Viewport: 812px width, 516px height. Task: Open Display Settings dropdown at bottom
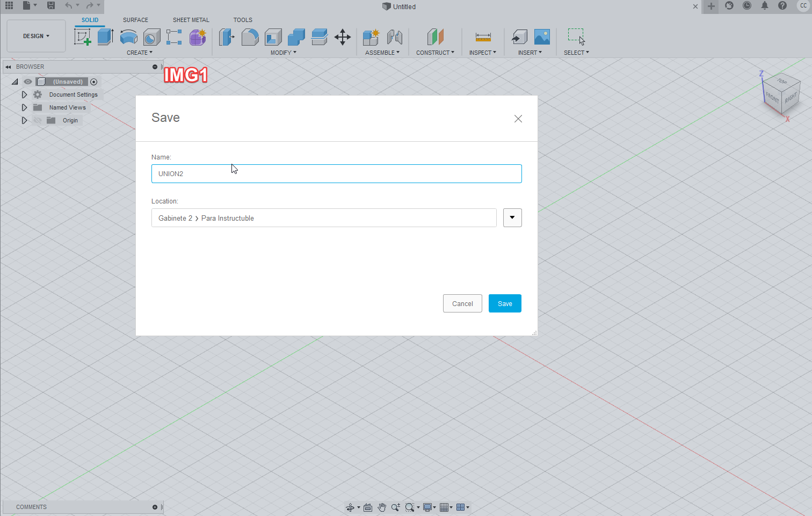[430, 507]
